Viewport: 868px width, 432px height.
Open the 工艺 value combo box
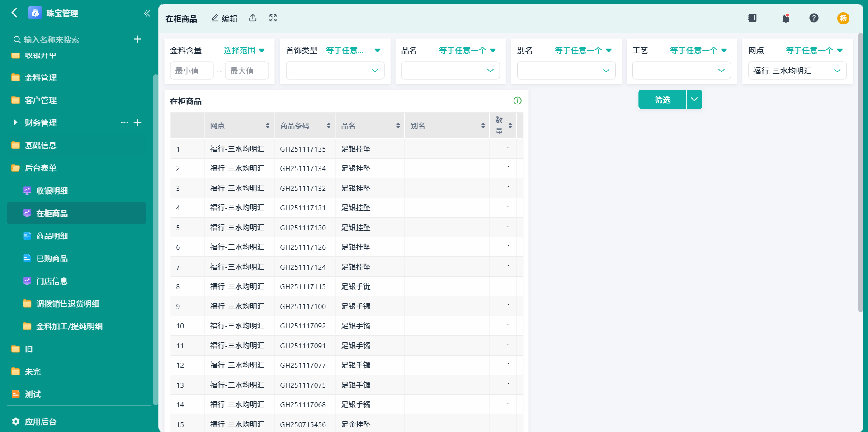click(x=681, y=71)
